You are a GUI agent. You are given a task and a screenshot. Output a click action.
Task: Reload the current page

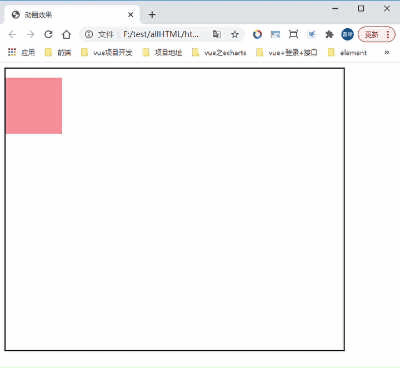pyautogui.click(x=48, y=34)
